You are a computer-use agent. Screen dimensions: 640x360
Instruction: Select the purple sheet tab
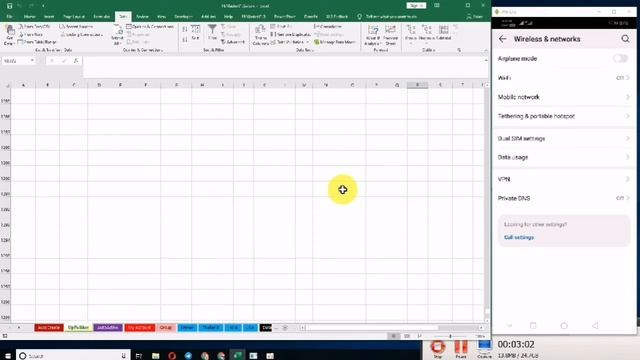coord(108,327)
